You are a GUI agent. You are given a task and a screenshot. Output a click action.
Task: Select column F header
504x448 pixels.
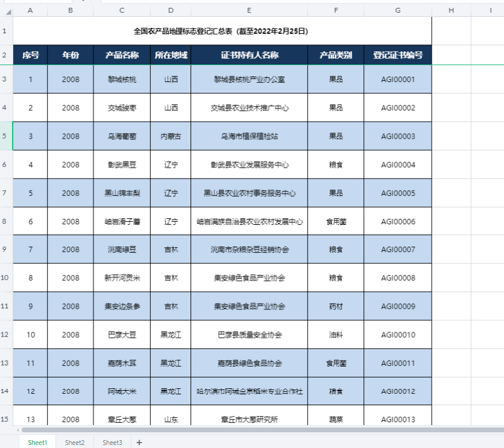pos(336,10)
